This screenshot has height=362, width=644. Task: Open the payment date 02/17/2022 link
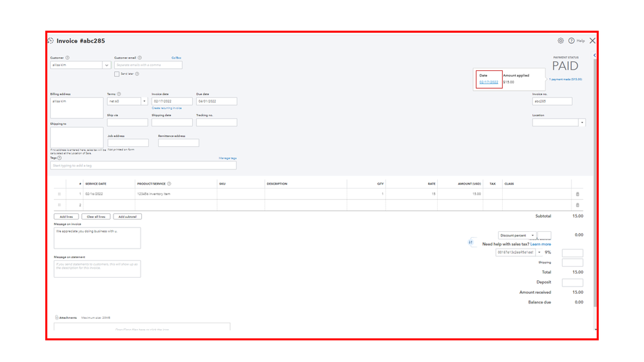489,82
